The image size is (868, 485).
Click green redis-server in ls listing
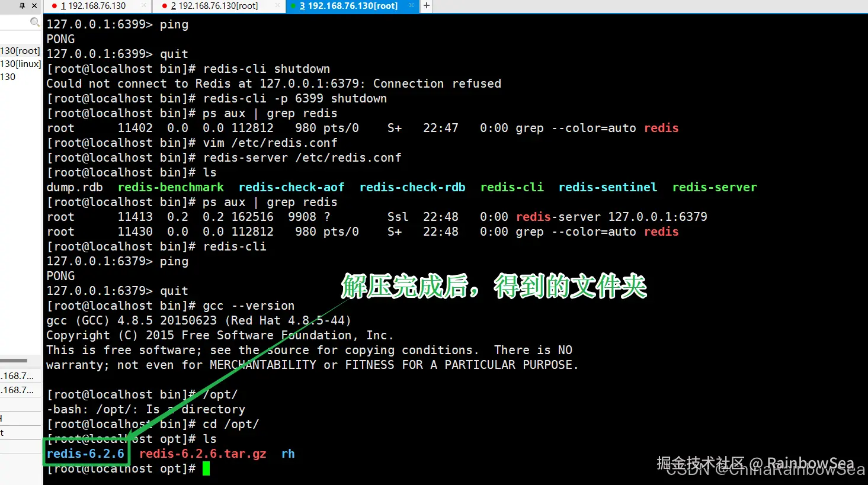(715, 187)
